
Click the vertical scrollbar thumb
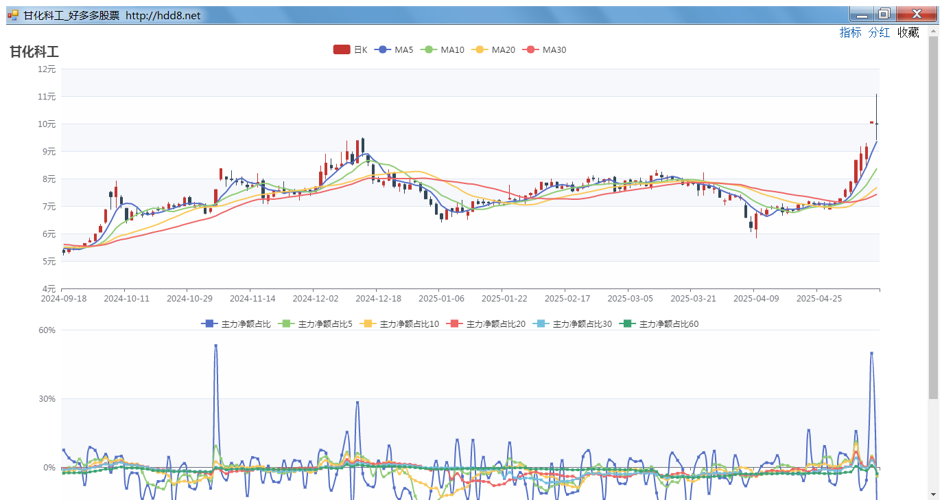[x=933, y=216]
